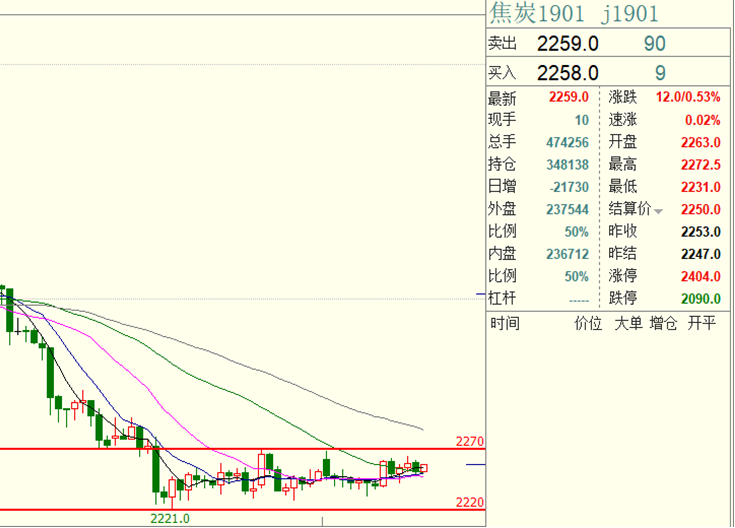Screen dimensions: 735x528
Task: Select the 持仓 value 348138
Action: click(567, 165)
